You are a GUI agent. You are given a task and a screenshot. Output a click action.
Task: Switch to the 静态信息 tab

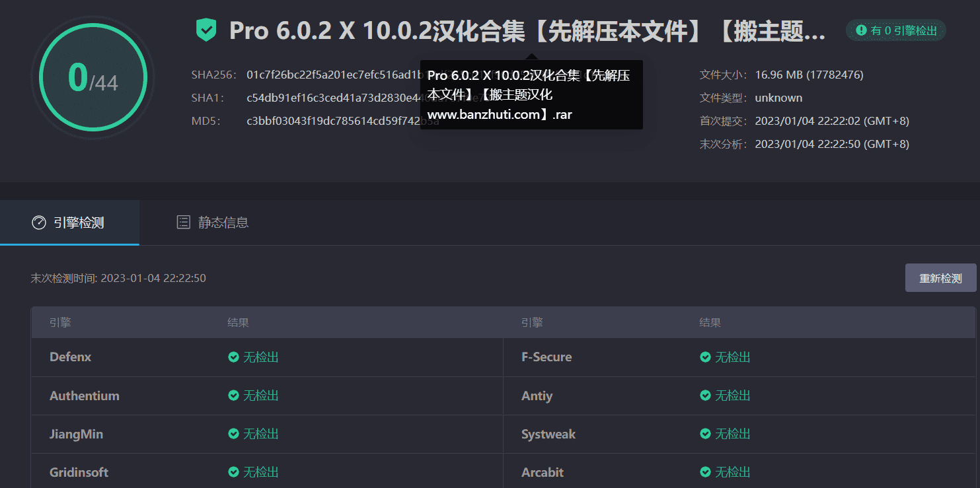click(x=213, y=223)
